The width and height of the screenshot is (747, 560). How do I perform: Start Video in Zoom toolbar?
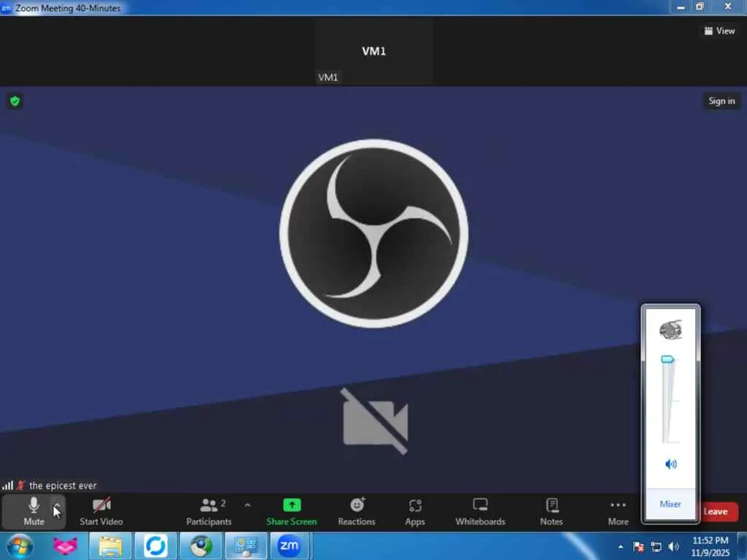101,512
